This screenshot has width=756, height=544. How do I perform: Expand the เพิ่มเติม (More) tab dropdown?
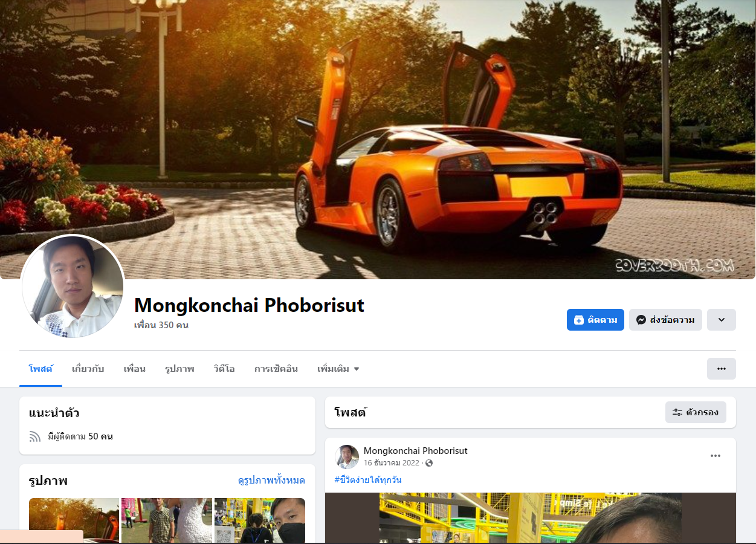click(338, 369)
